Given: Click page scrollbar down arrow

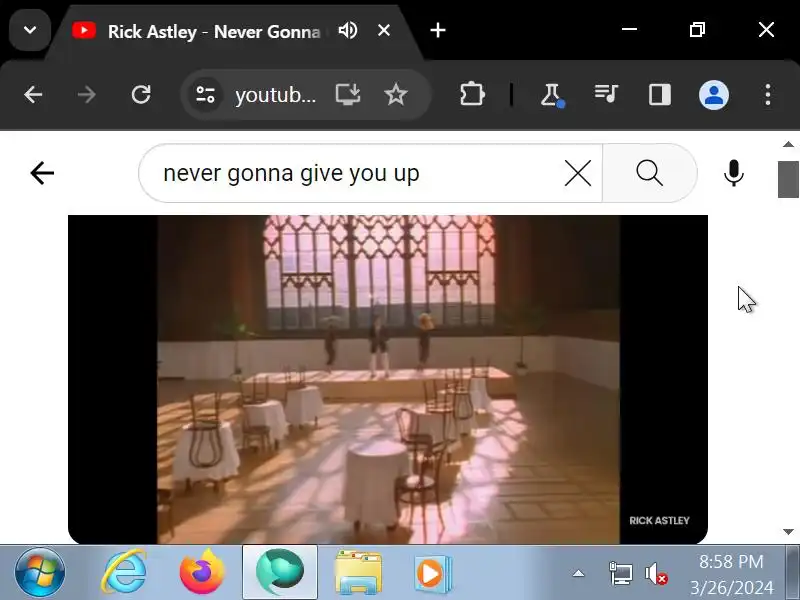Looking at the screenshot, I should [788, 532].
